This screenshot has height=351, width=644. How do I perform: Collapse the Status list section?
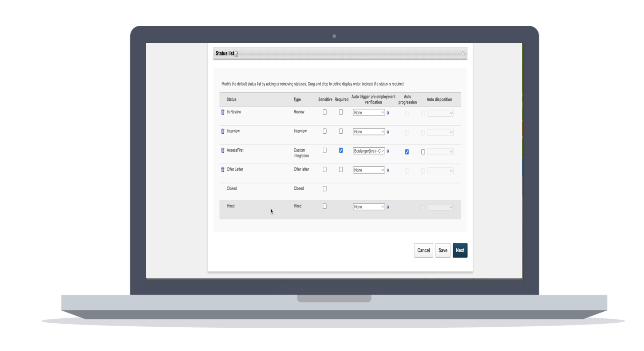coord(462,53)
